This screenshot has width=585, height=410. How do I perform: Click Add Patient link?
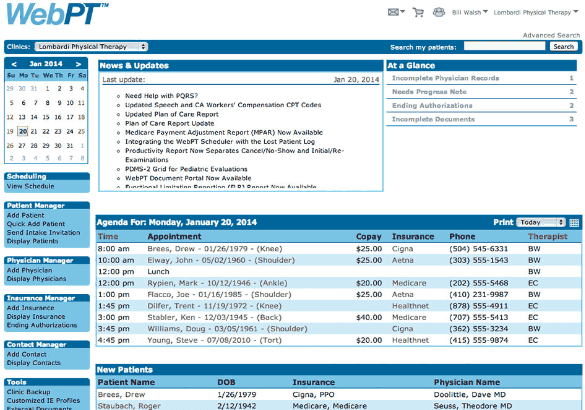pos(25,215)
